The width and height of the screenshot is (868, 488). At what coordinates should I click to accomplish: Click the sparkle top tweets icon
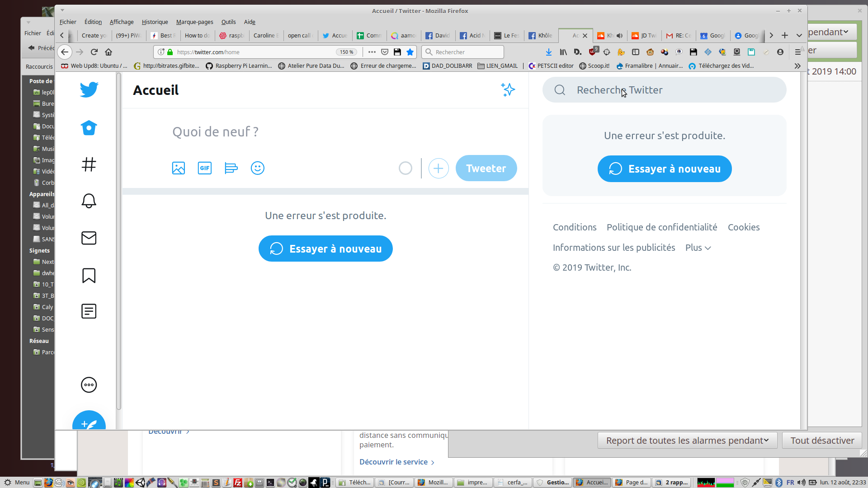tap(508, 89)
